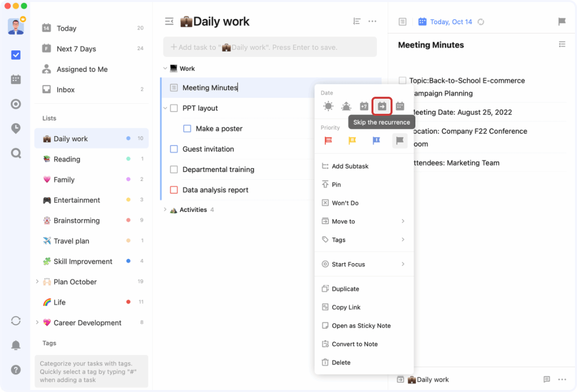The height and width of the screenshot is (392, 577).
Task: Click the sort icon beside Daily work title
Action: (x=357, y=22)
